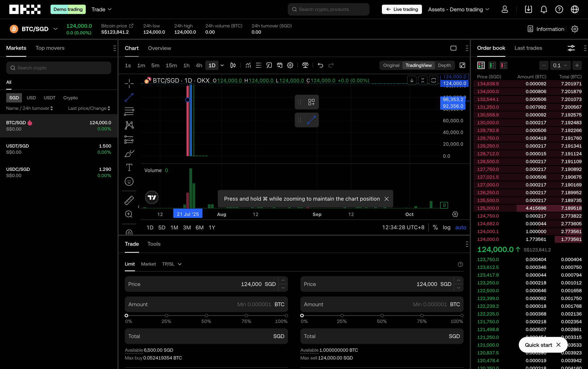
Task: Switch chart to Depth mode
Action: click(444, 65)
